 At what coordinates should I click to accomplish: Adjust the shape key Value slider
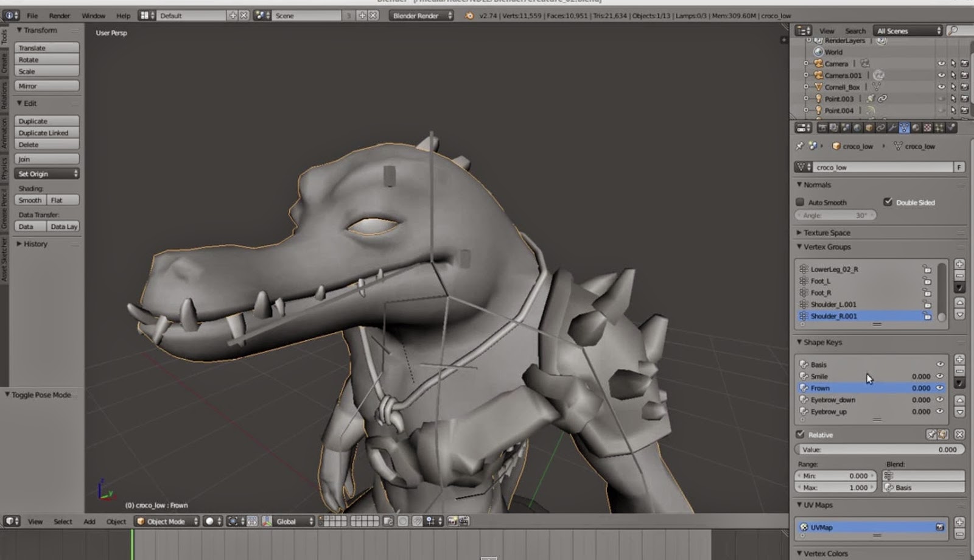(880, 449)
